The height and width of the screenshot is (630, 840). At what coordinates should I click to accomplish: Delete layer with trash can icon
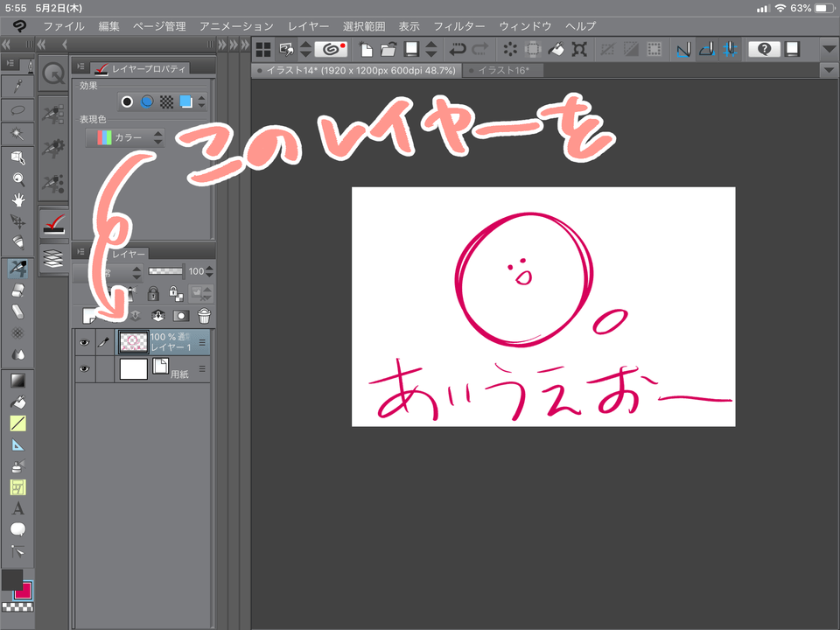(204, 316)
